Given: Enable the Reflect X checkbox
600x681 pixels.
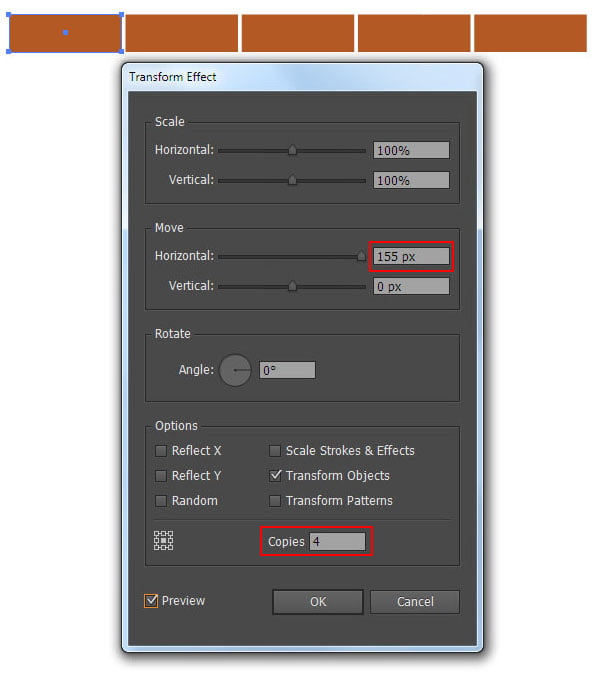Looking at the screenshot, I should pos(161,451).
